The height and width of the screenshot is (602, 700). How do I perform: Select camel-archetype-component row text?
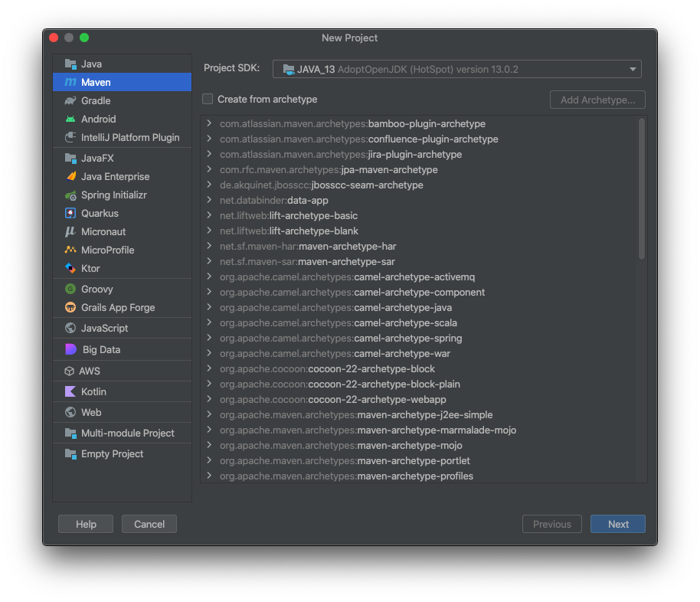(x=352, y=292)
